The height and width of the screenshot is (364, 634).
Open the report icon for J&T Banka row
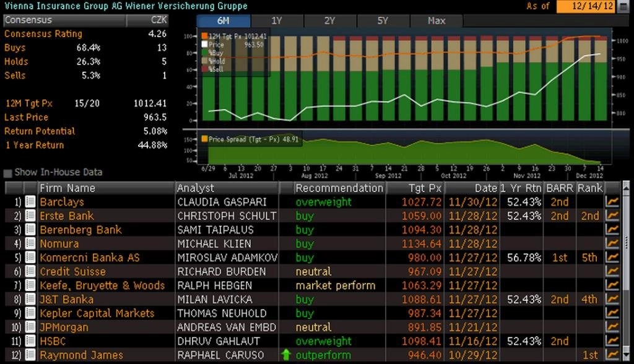pos(30,299)
